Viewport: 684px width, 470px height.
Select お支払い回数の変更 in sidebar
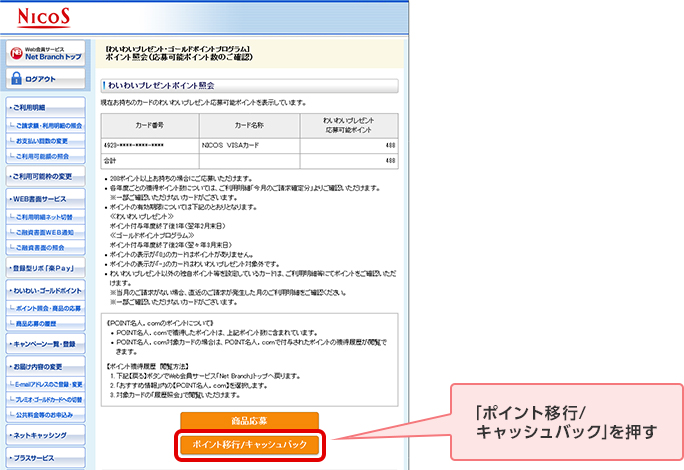(48, 141)
